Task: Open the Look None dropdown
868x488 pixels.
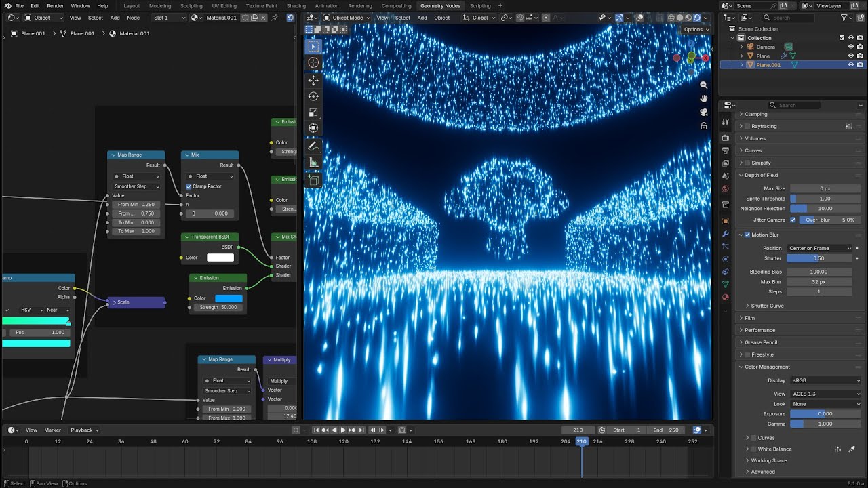Action: pyautogui.click(x=824, y=404)
